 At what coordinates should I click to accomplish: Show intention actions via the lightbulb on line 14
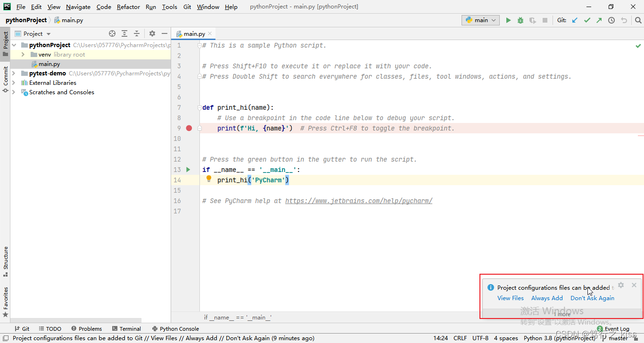pos(208,179)
